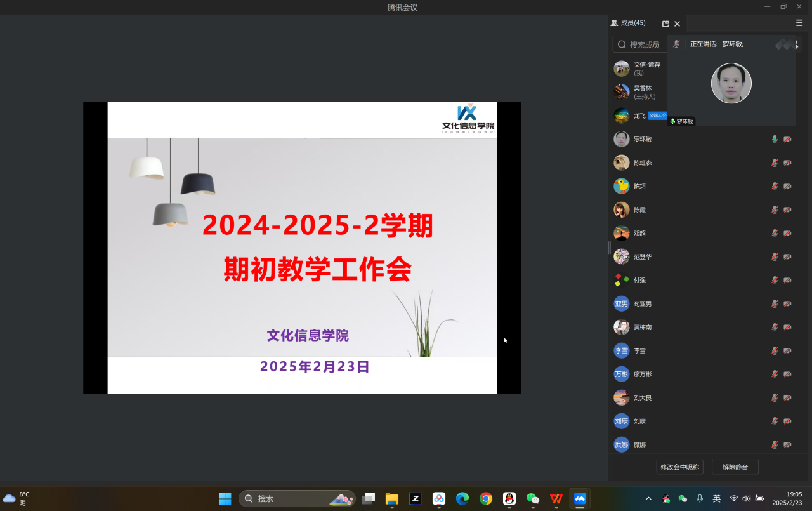Pop out the members panel into separate window
The image size is (812, 511).
665,23
